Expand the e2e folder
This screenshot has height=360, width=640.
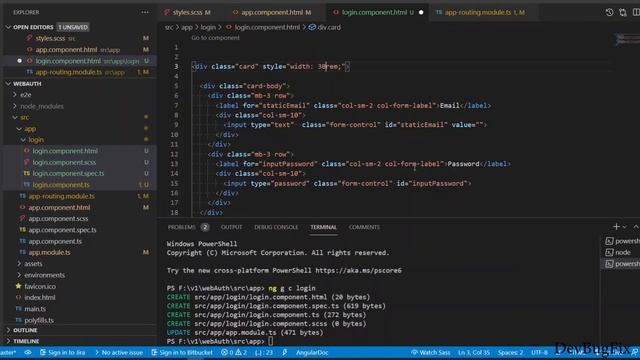coord(25,95)
